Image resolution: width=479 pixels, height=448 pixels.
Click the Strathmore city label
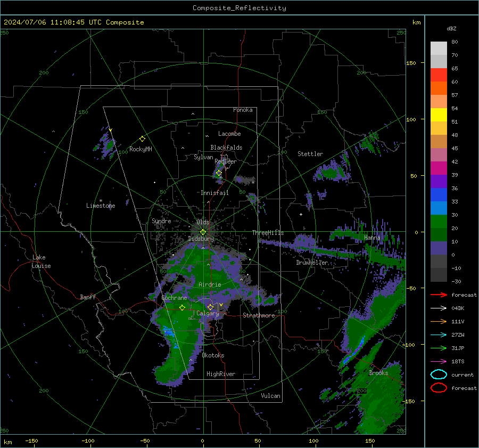pos(259,315)
